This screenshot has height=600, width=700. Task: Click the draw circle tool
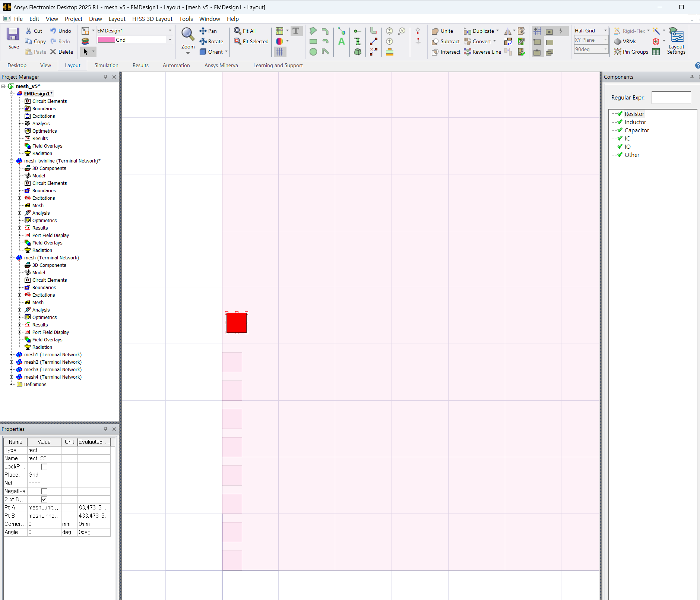click(x=313, y=52)
